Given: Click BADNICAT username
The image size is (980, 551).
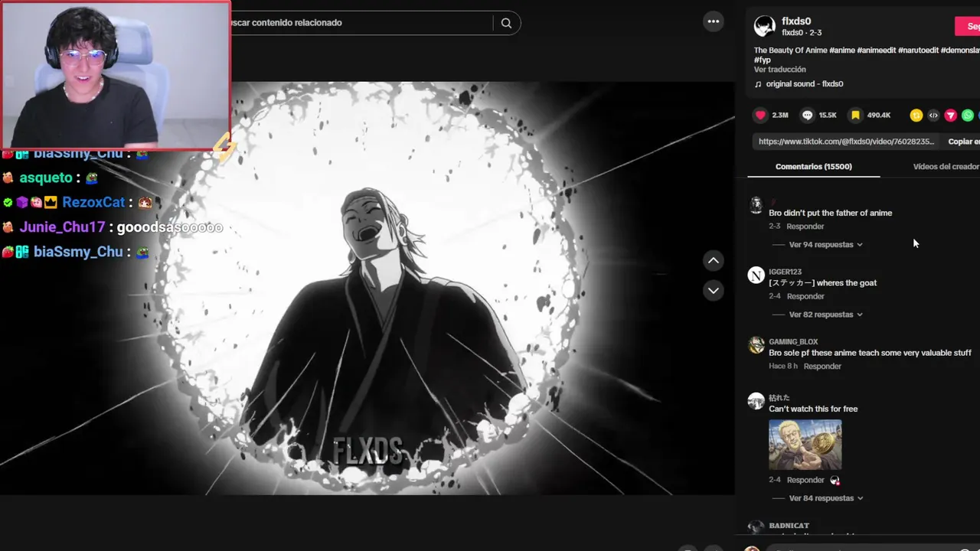Looking at the screenshot, I should coord(789,526).
